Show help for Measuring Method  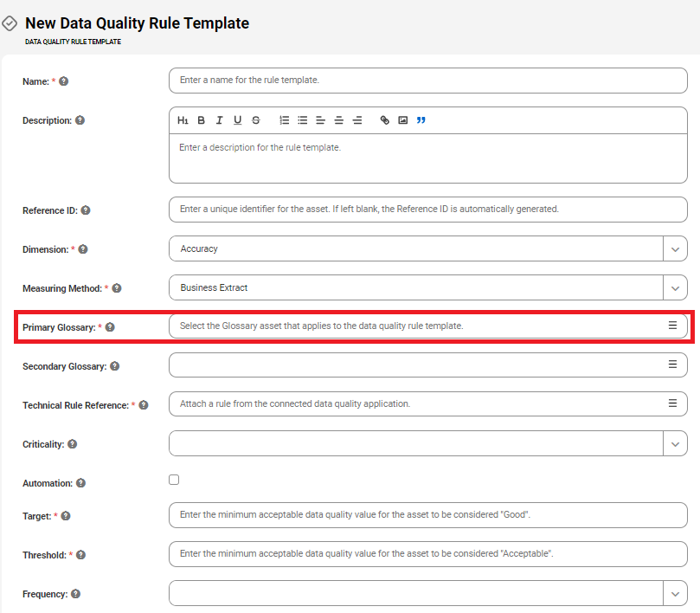(x=117, y=288)
